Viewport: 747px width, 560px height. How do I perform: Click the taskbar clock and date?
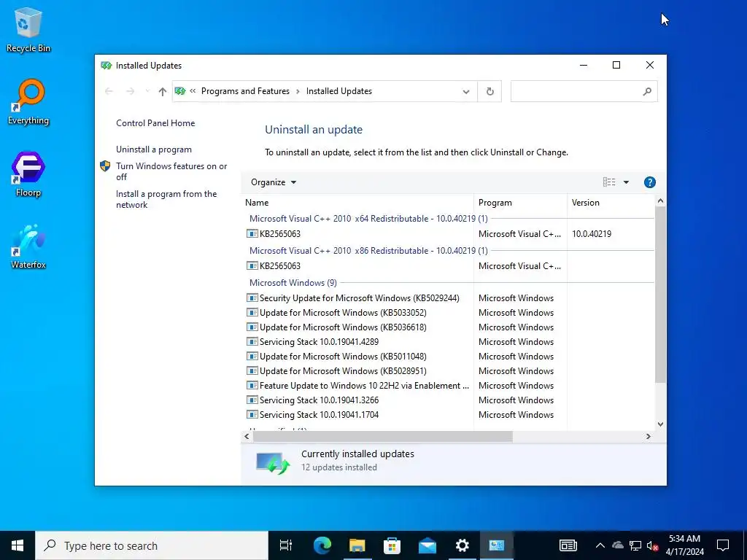[x=684, y=545]
